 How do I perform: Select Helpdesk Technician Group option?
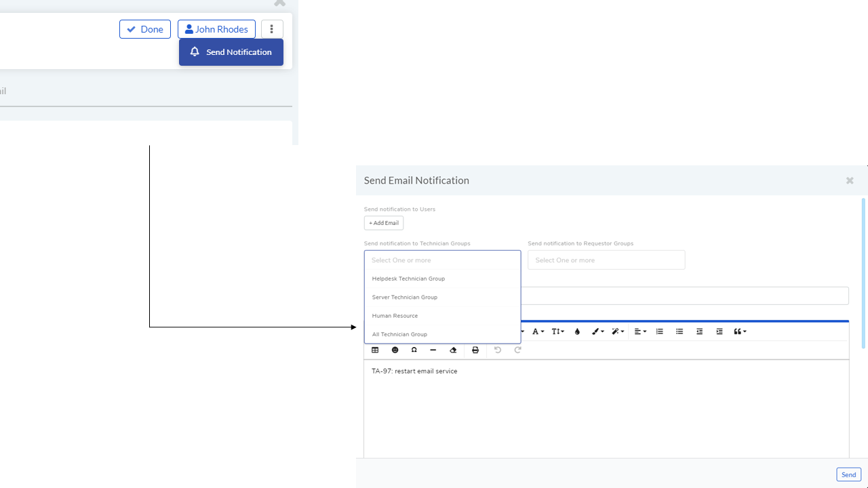(x=442, y=279)
